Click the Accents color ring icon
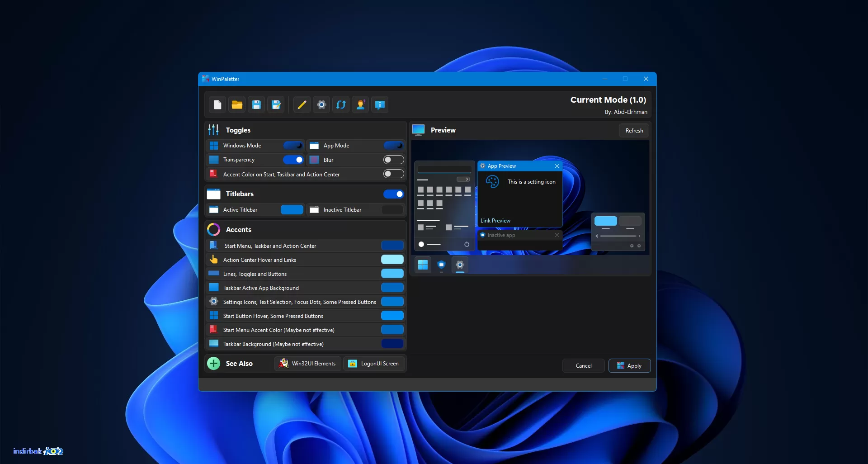868x464 pixels. click(213, 230)
